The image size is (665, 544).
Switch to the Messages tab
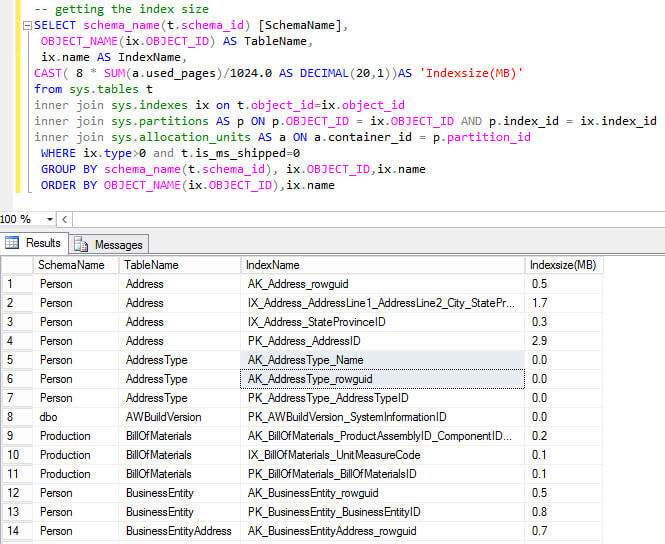[x=118, y=244]
